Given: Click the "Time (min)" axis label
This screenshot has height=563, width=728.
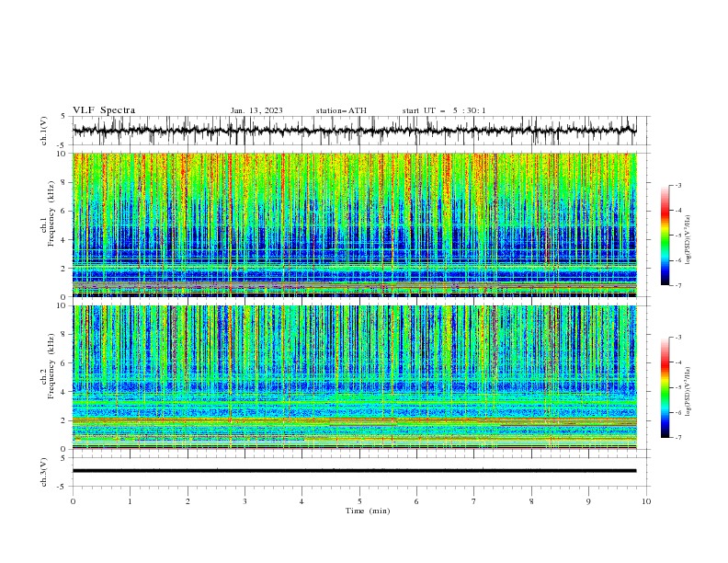Looking at the screenshot, I should click(368, 511).
